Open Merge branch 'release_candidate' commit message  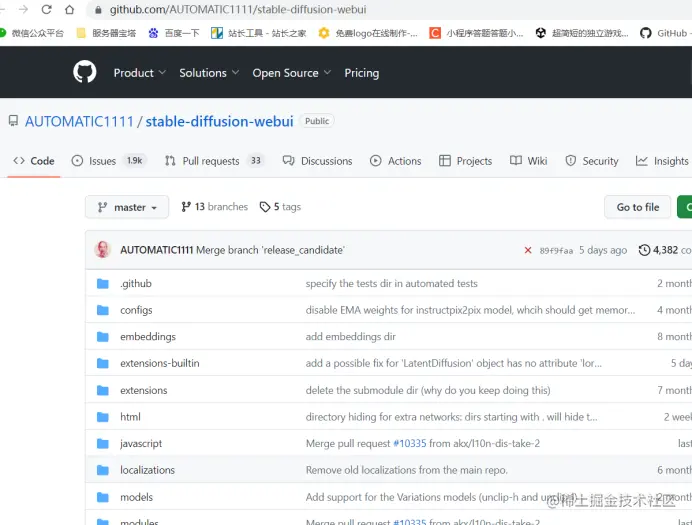[270, 250]
